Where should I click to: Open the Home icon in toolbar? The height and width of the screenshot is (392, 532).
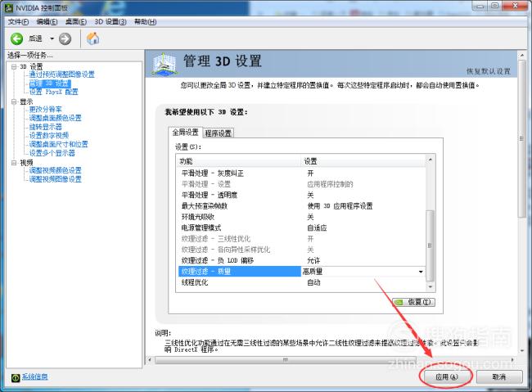pos(92,38)
